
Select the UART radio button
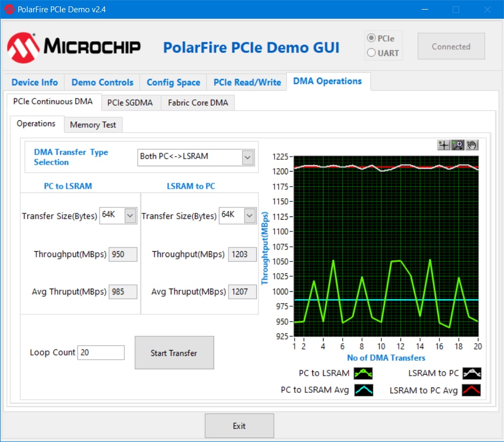point(371,52)
